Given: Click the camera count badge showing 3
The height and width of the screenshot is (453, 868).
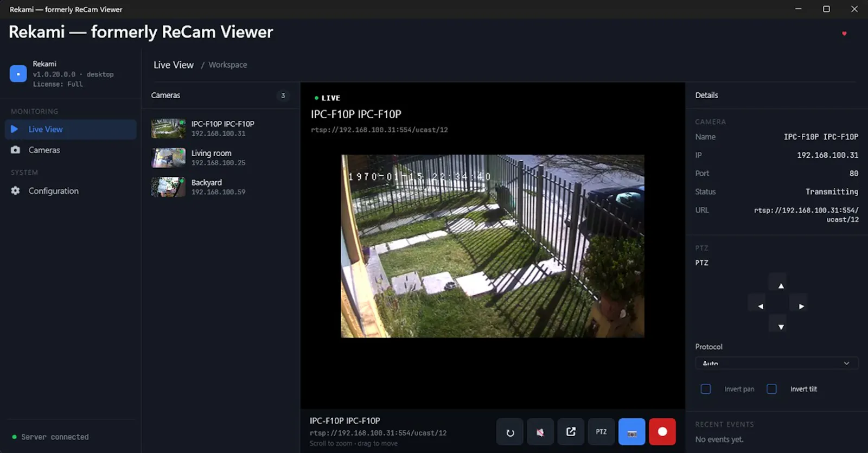Looking at the screenshot, I should [x=283, y=95].
